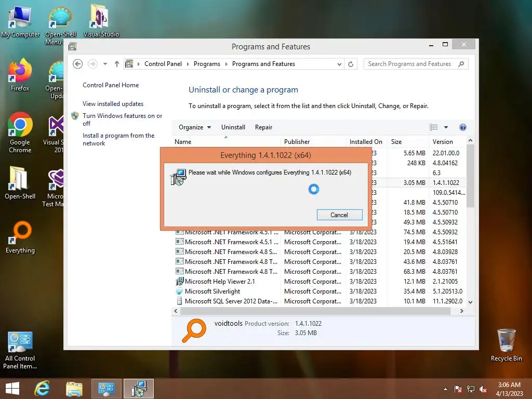Click the horizontal scrollbar thumb
The width and height of the screenshot is (532, 399).
[x=315, y=311]
